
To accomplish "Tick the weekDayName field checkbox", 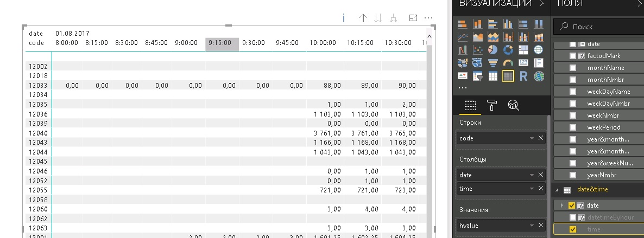I will pos(573,92).
